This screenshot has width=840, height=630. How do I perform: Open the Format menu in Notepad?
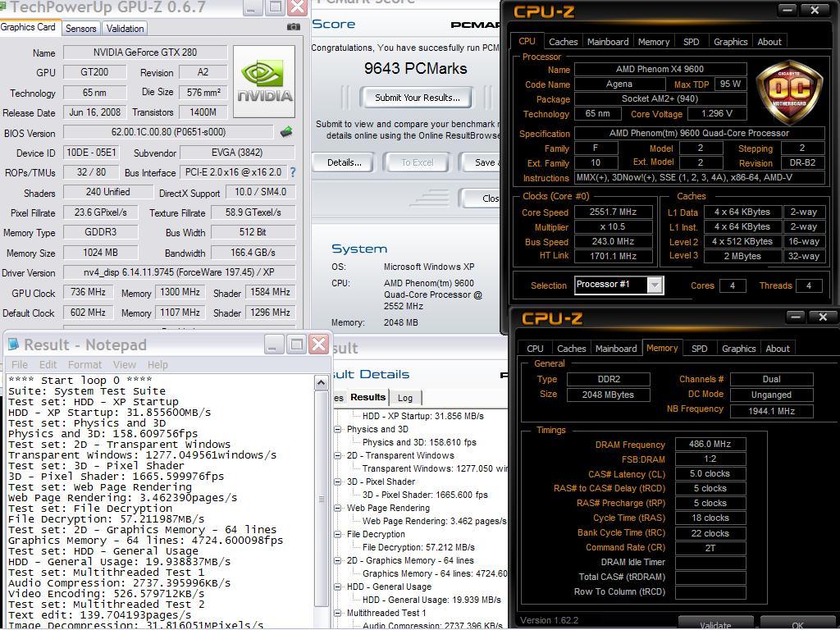[x=84, y=365]
